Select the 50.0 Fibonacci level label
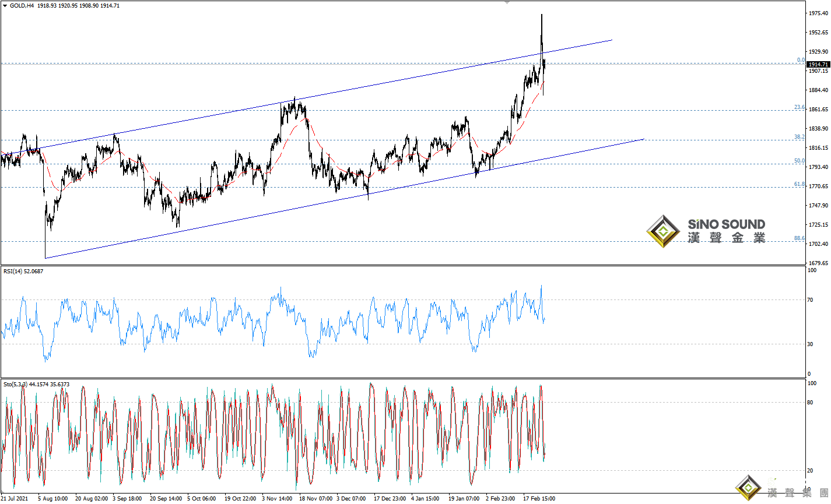Viewport: 831px width, 504px height. (x=799, y=161)
